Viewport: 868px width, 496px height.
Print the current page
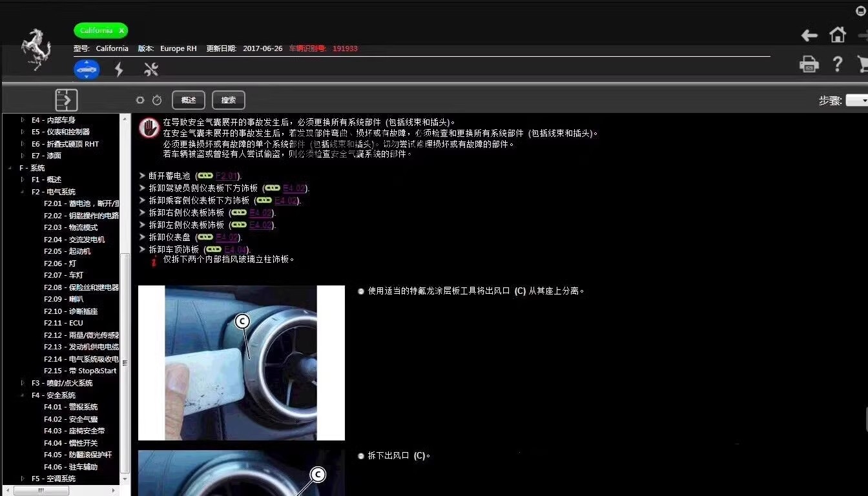click(809, 64)
